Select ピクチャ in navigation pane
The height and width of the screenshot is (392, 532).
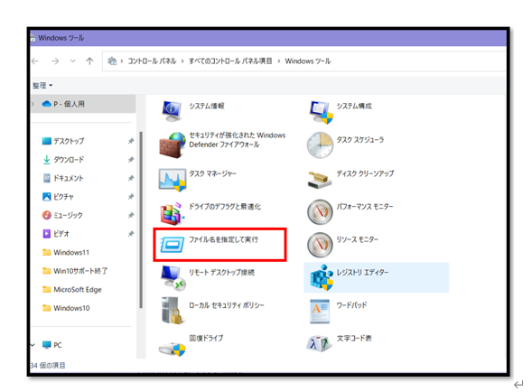tap(63, 197)
